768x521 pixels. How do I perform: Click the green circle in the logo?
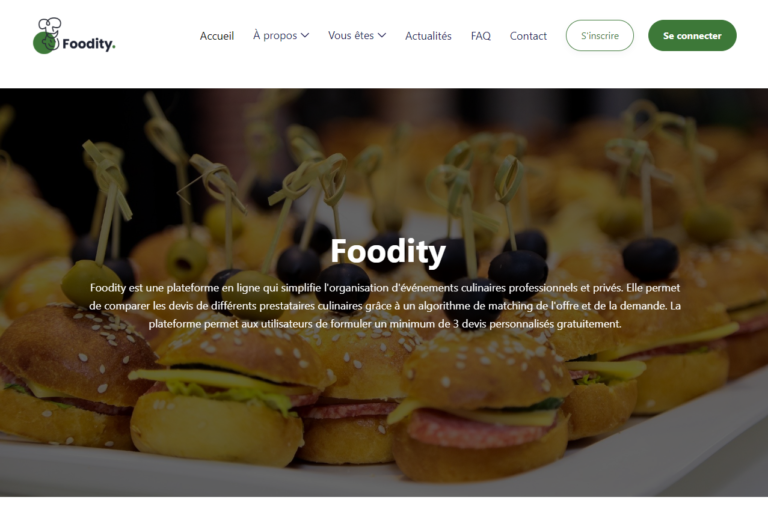(x=44, y=44)
